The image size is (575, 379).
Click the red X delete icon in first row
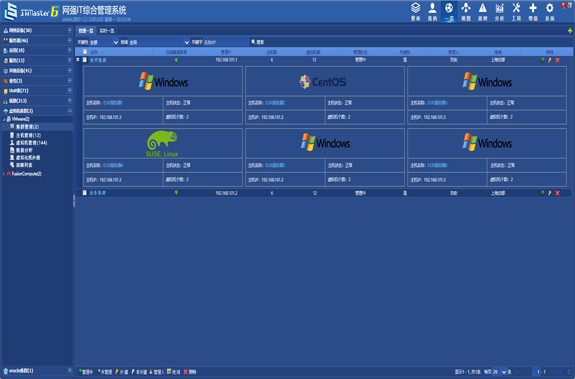[x=557, y=60]
